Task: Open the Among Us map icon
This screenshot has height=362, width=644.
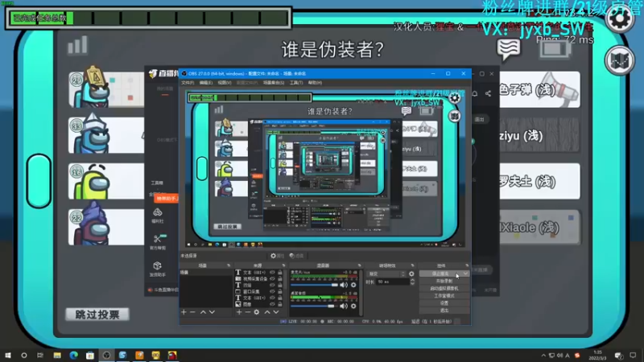Action: pos(619,61)
